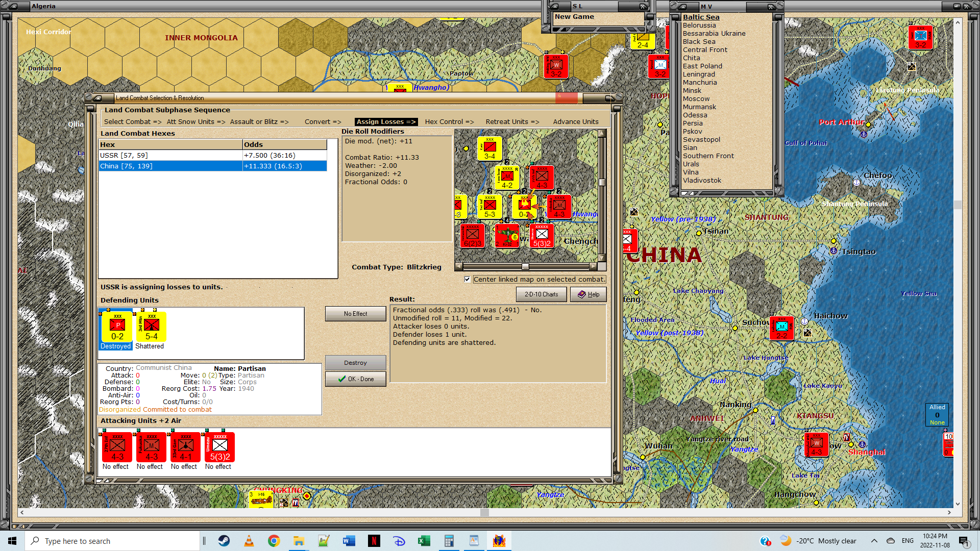Select Baltic Sea in M V list
The image size is (980, 551).
[701, 17]
